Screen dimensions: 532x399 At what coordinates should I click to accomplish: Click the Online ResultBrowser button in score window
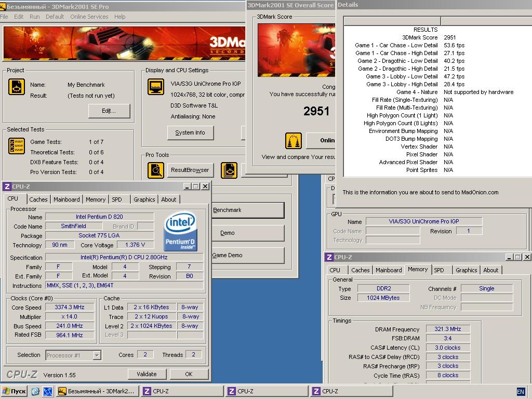[x=321, y=140]
